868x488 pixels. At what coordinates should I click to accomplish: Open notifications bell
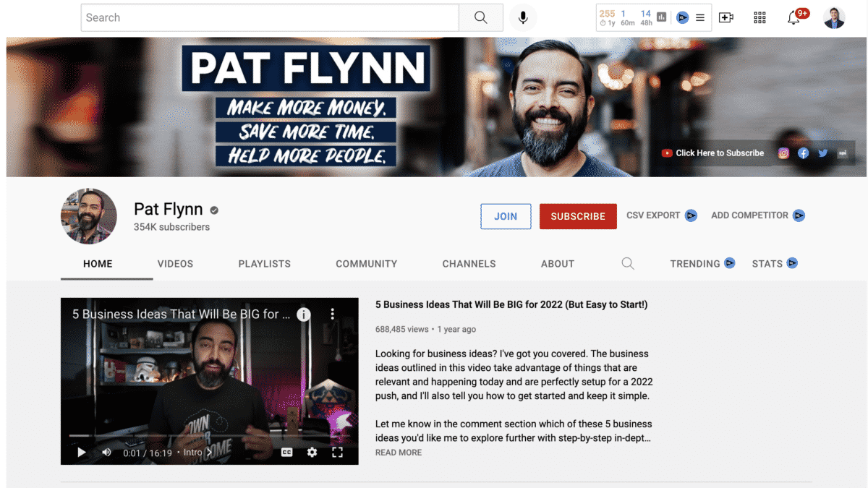click(x=793, y=18)
